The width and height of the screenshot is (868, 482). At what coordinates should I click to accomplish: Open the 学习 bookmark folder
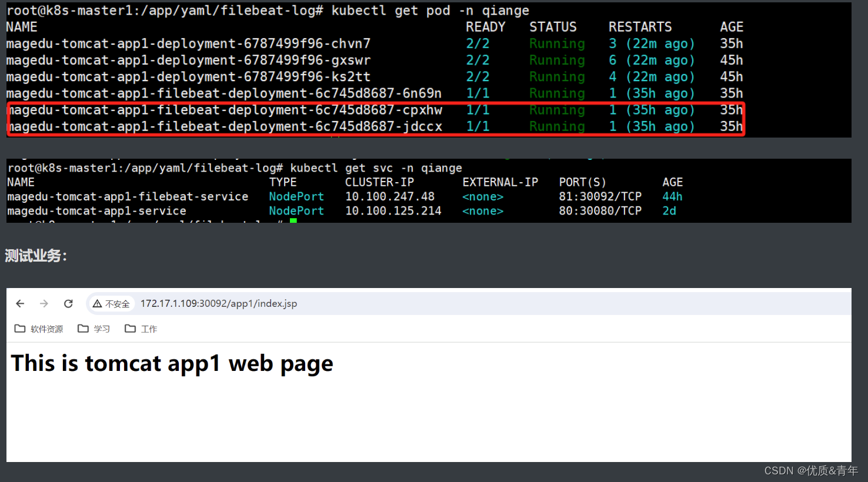(94, 329)
